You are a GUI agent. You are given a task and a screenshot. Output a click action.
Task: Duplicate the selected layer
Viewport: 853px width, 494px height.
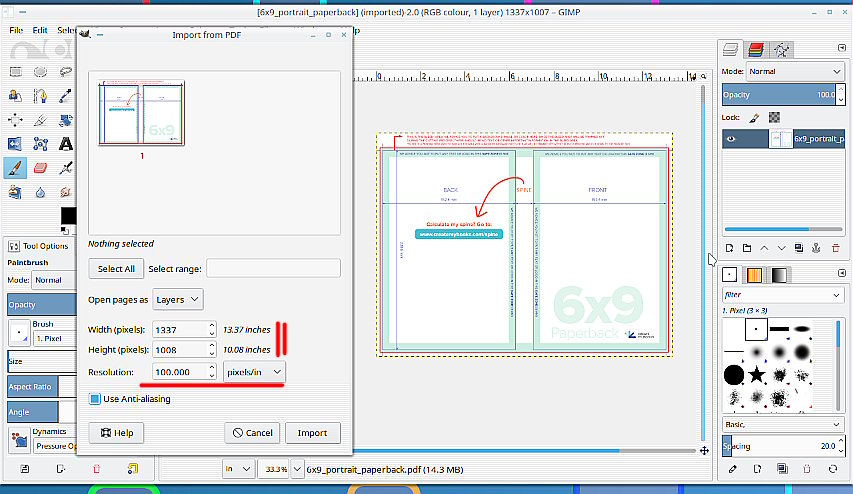pyautogui.click(x=799, y=248)
